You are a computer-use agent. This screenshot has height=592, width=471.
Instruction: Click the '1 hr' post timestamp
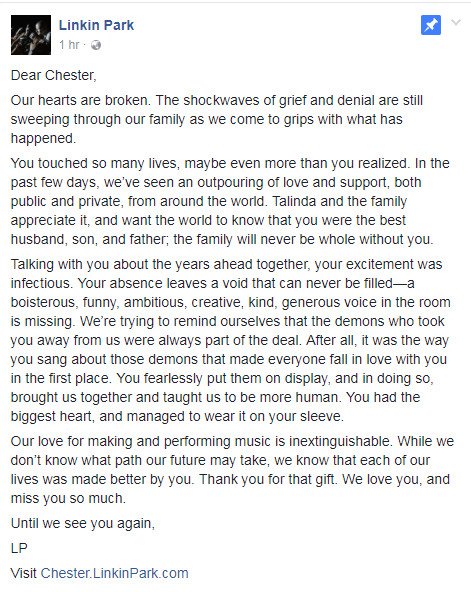(69, 45)
